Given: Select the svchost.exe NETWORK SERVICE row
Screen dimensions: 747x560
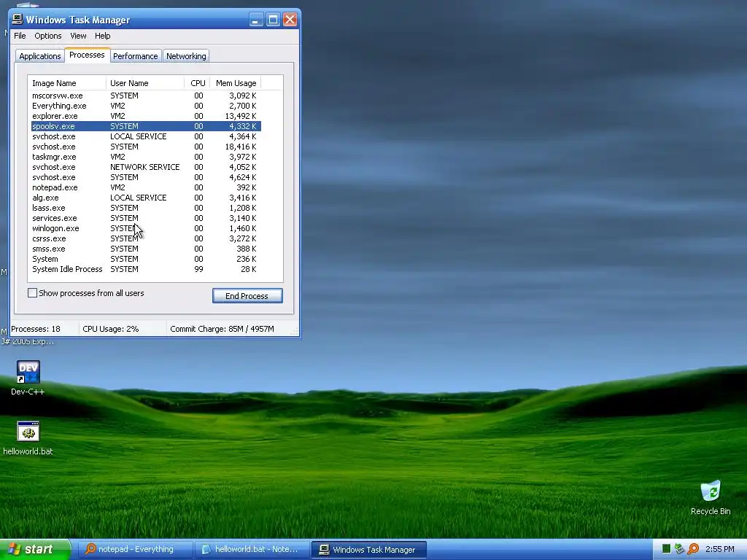Looking at the screenshot, I should [146, 167].
